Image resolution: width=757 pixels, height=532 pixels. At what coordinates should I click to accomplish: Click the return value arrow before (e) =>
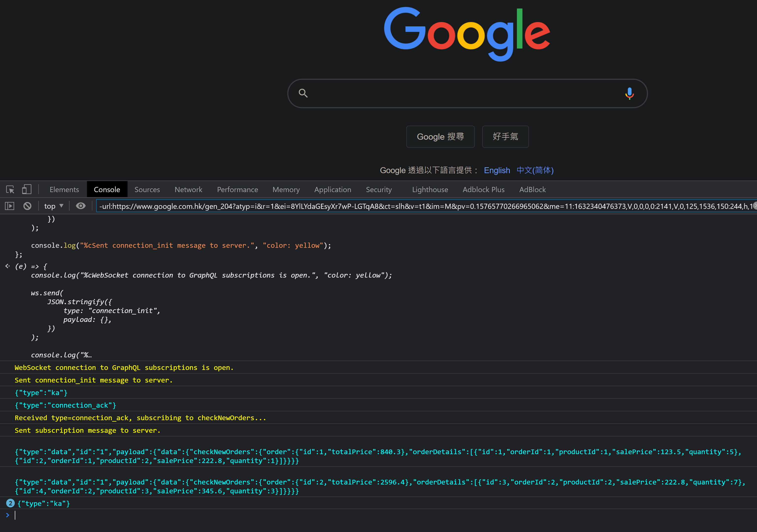pos(8,266)
